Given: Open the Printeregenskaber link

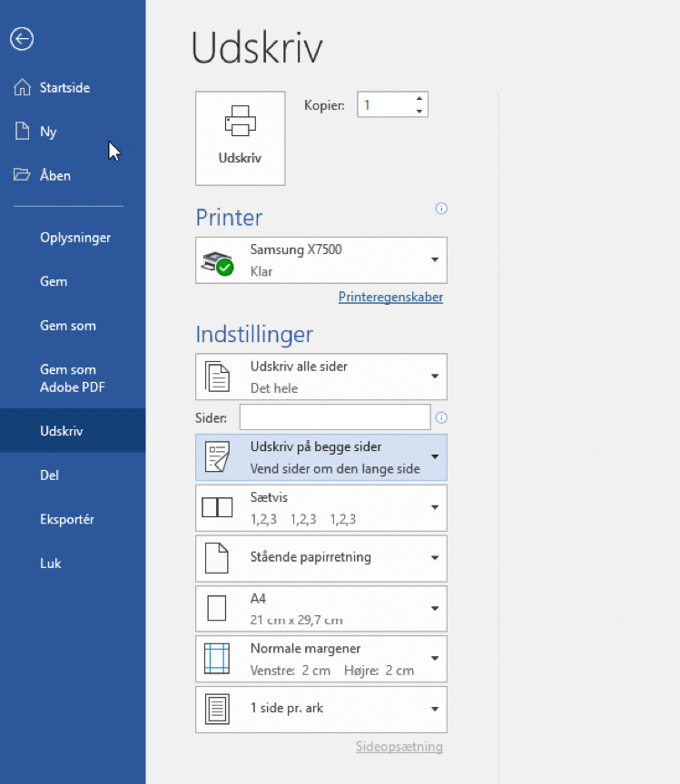Looking at the screenshot, I should click(390, 297).
